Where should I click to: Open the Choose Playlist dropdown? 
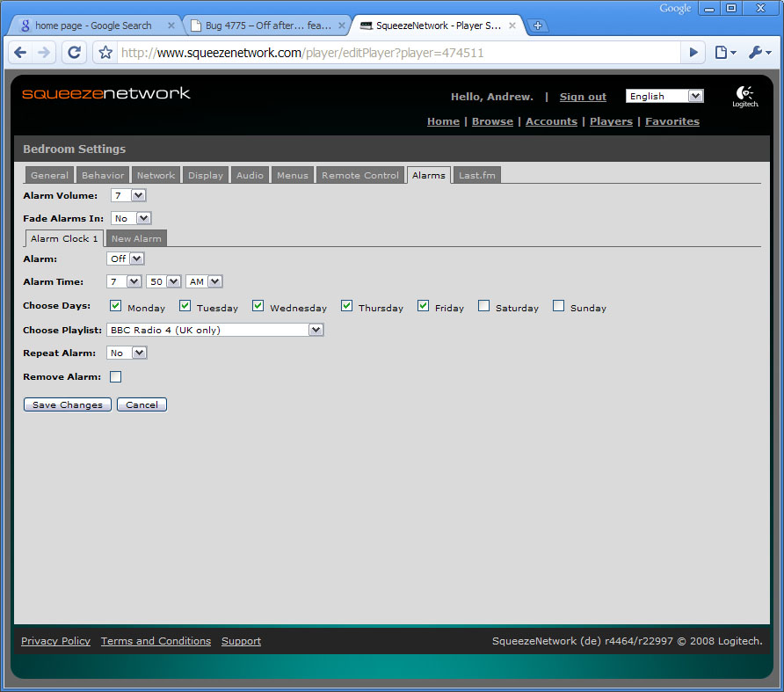(x=215, y=330)
